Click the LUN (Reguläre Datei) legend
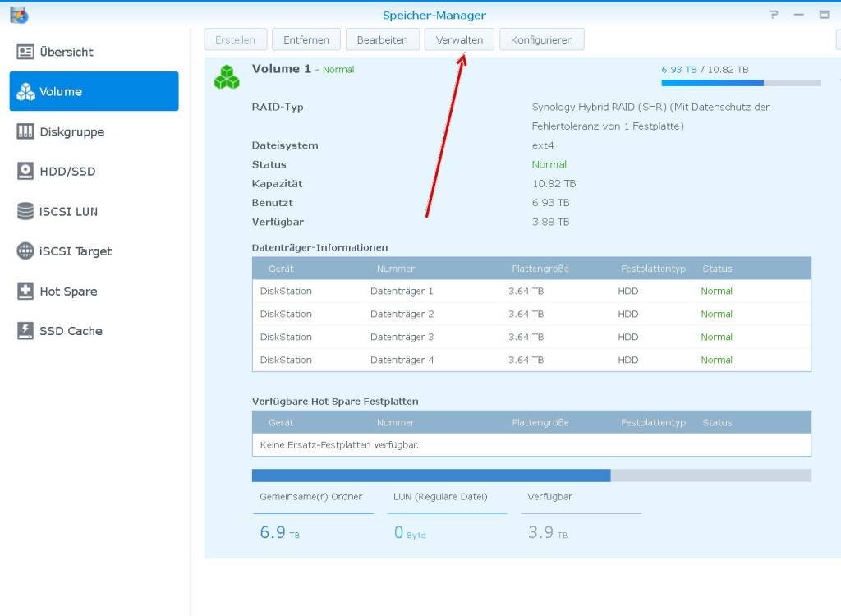The height and width of the screenshot is (616, 841). coord(440,496)
